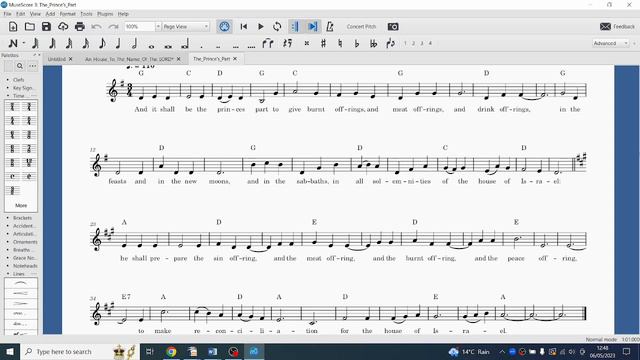The height and width of the screenshot is (360, 640).
Task: Toggle the metronome icon
Action: click(x=330, y=27)
